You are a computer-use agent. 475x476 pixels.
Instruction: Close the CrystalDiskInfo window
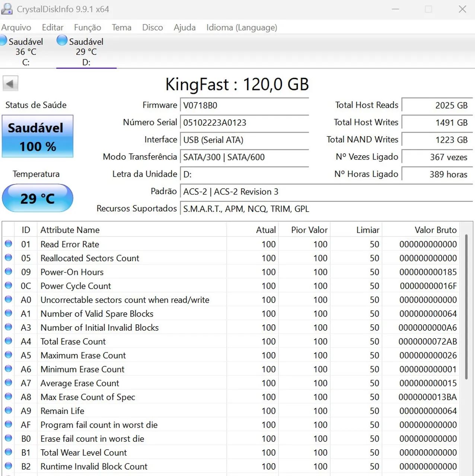[x=462, y=9]
